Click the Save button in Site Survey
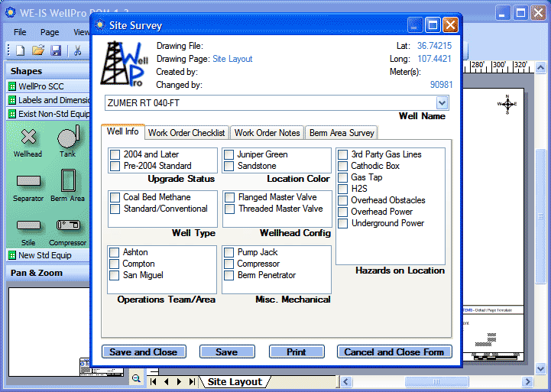 [x=227, y=352]
